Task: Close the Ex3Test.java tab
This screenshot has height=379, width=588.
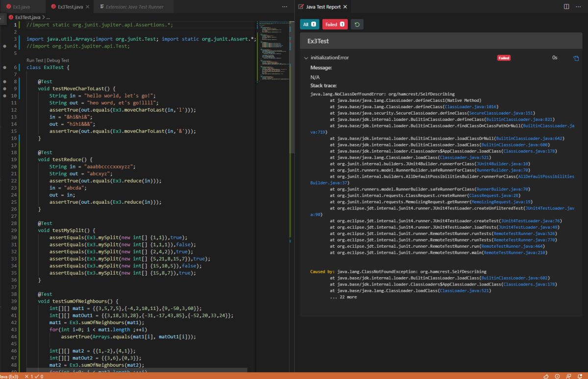Action: click(87, 7)
